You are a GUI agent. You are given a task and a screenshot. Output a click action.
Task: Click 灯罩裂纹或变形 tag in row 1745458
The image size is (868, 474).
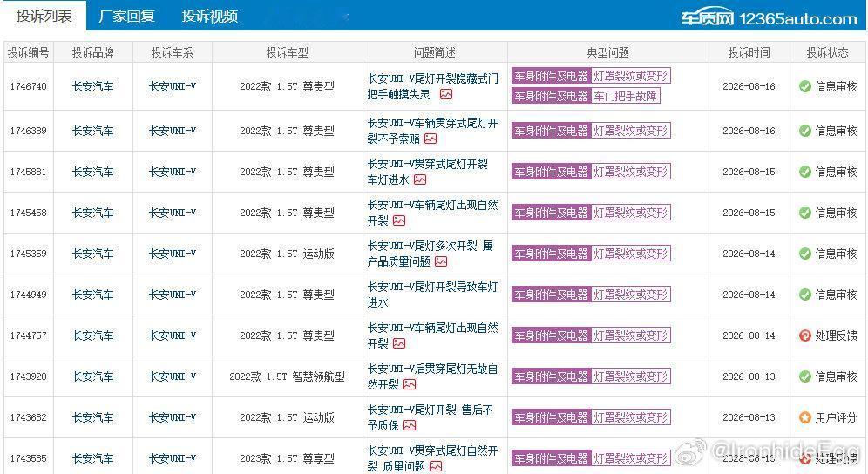(x=630, y=213)
